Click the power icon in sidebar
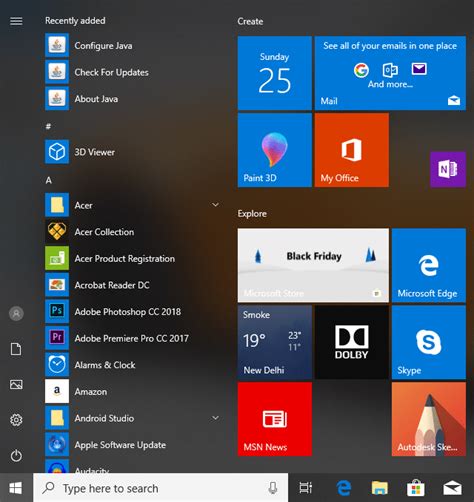This screenshot has height=502, width=474. coord(16,456)
